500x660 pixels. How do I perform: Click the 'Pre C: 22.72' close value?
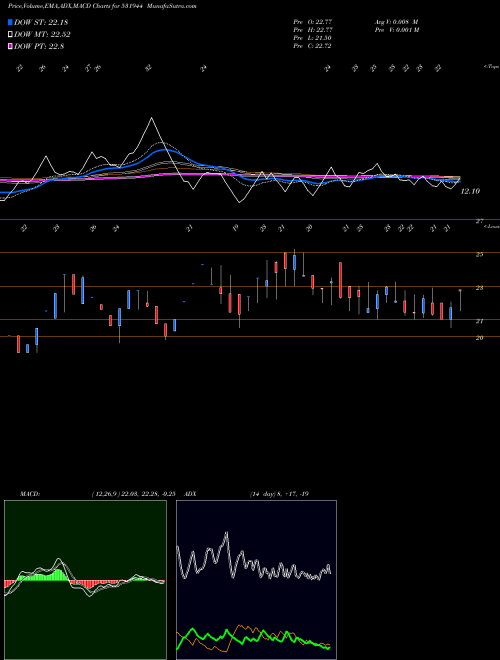pyautogui.click(x=313, y=46)
